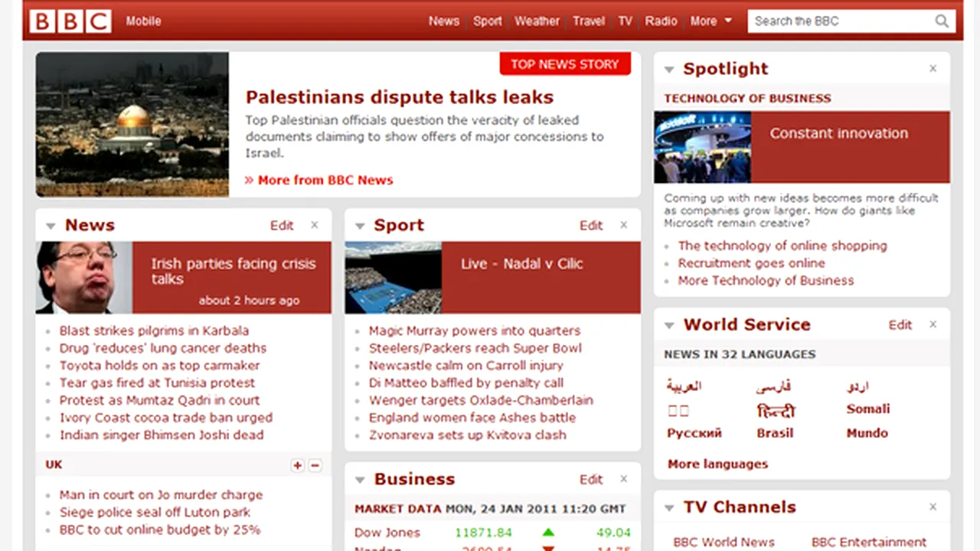Select the Brasil language link
Screen dimensions: 980x551
tap(775, 433)
